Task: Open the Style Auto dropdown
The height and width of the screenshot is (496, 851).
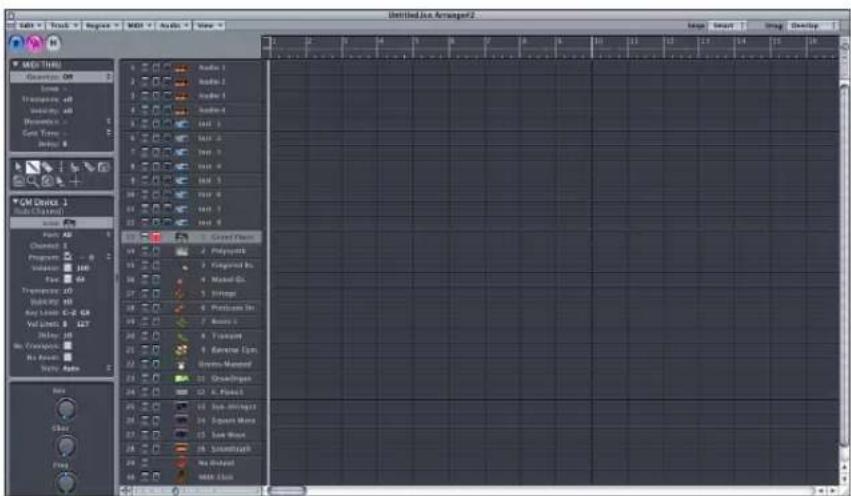Action: 109,368
